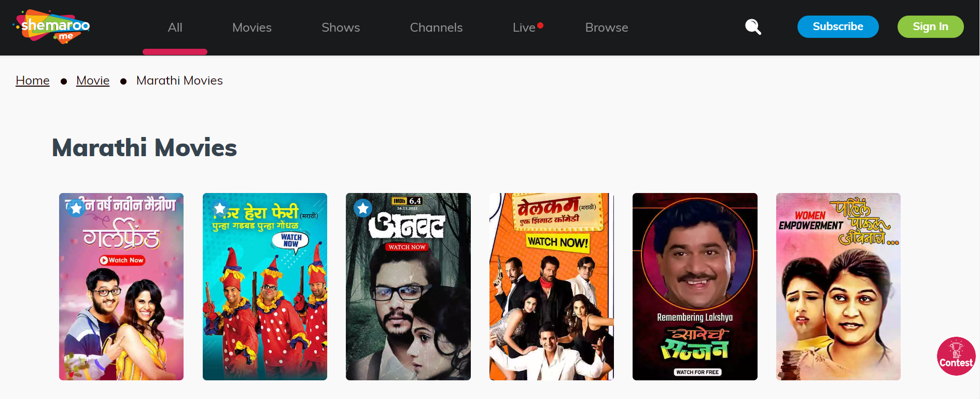The height and width of the screenshot is (399, 980).
Task: Open the Women Empowerment movie poster
Action: point(838,286)
